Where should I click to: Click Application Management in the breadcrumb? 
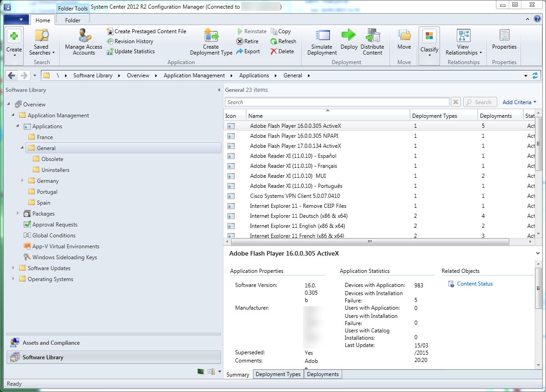[194, 75]
